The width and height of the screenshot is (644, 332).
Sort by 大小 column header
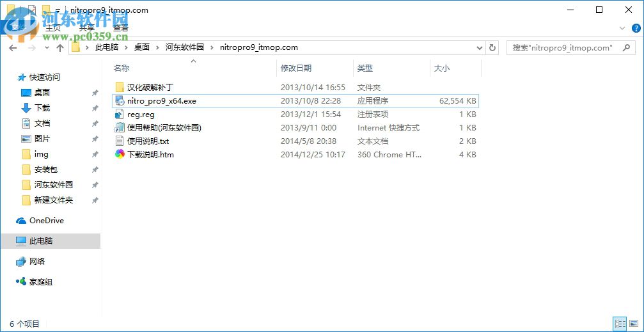tap(441, 68)
